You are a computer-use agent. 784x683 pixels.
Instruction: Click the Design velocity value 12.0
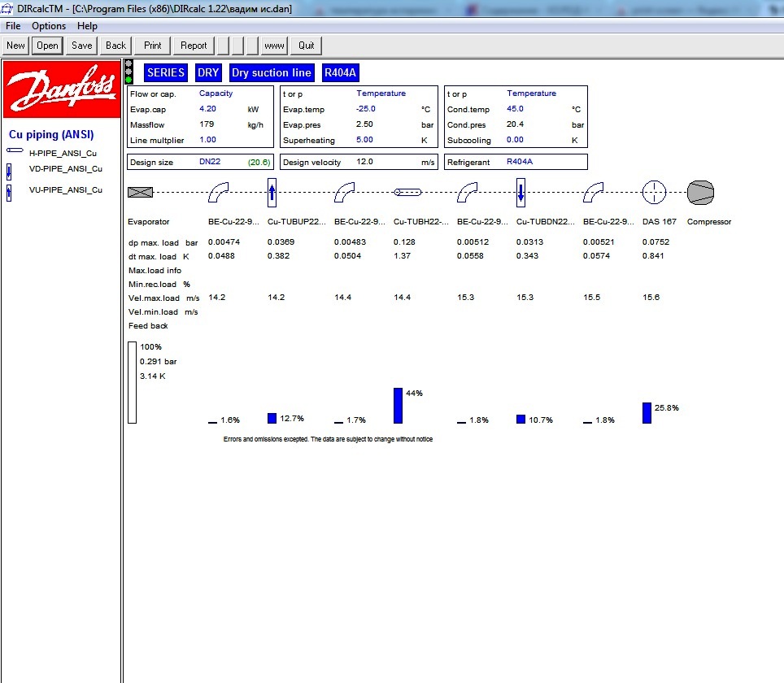point(364,162)
